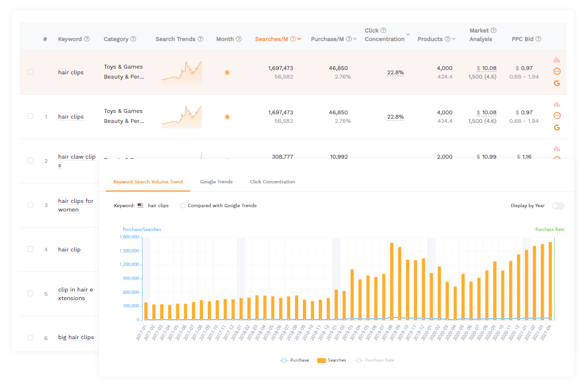Screen dimensions: 587x392
Task: Click the help icon beside Market Analysis header
Action: pyautogui.click(x=494, y=30)
